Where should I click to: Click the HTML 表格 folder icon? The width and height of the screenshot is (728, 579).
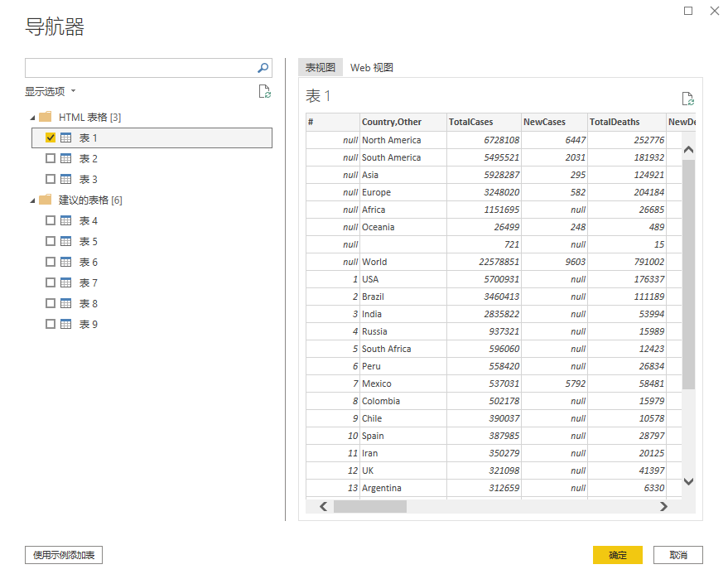46,118
